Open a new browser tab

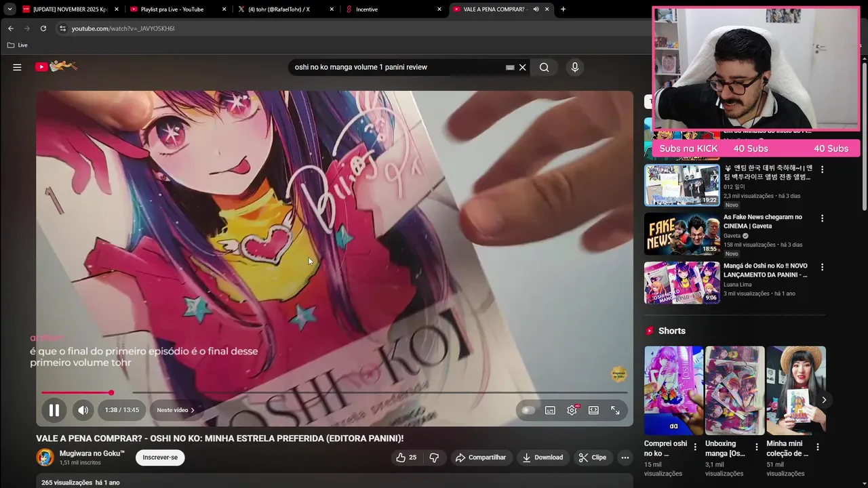(x=563, y=9)
